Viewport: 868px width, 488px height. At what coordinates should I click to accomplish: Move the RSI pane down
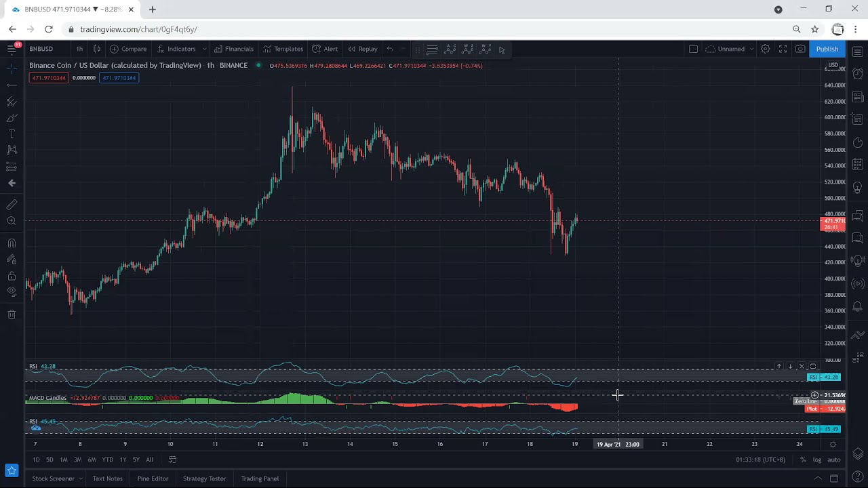click(790, 367)
